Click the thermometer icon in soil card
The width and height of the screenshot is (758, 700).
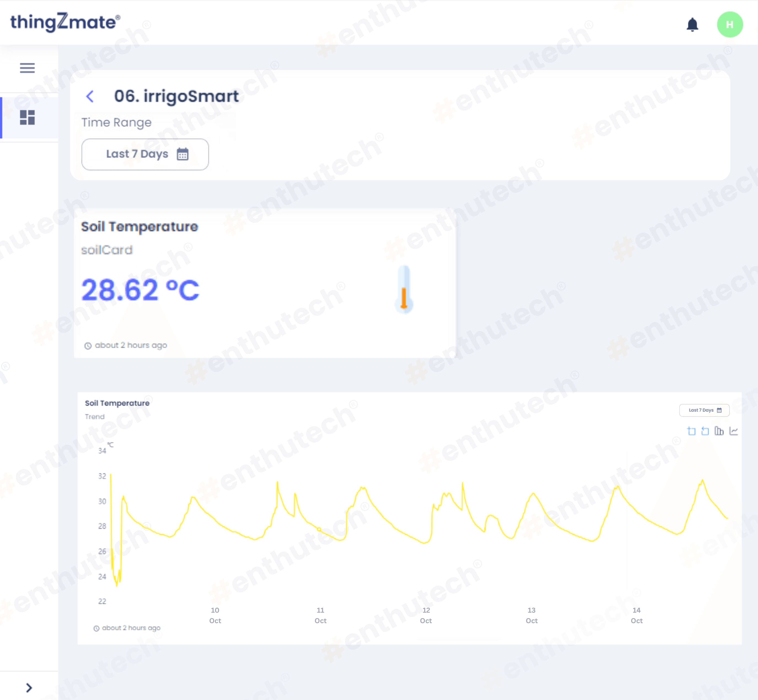click(404, 290)
